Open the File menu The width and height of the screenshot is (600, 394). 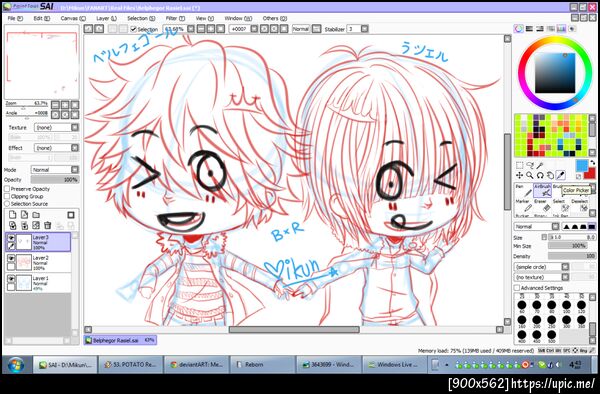[15, 18]
